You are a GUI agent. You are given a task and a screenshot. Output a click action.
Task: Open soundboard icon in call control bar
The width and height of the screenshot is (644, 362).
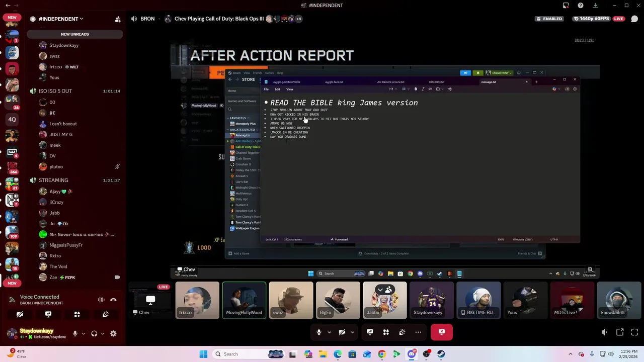click(402, 332)
